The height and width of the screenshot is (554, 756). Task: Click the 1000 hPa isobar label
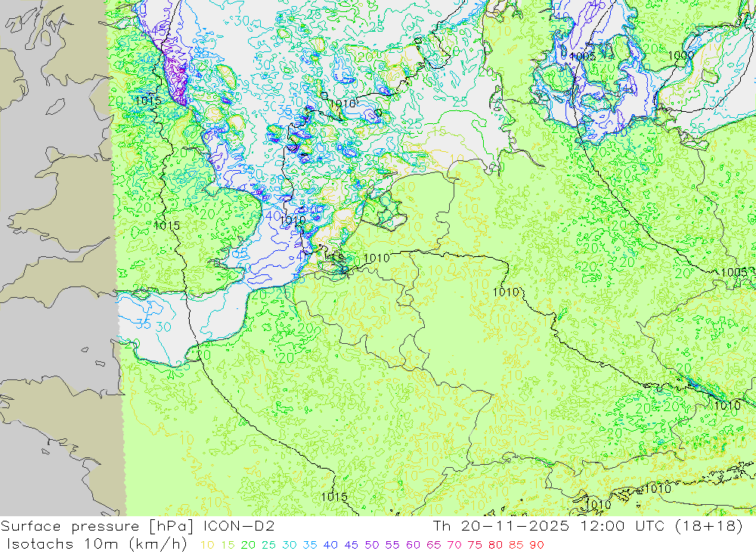(681, 55)
